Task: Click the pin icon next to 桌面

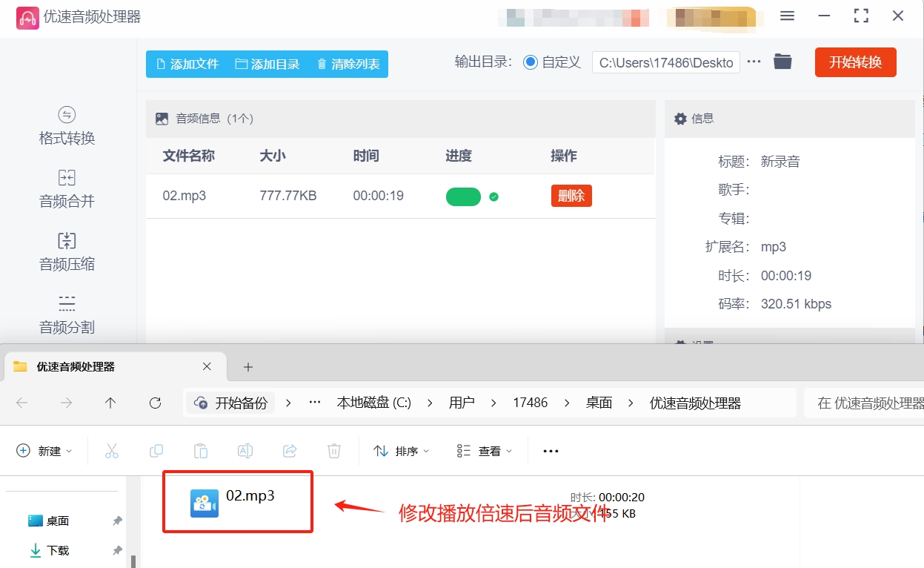Action: (117, 521)
